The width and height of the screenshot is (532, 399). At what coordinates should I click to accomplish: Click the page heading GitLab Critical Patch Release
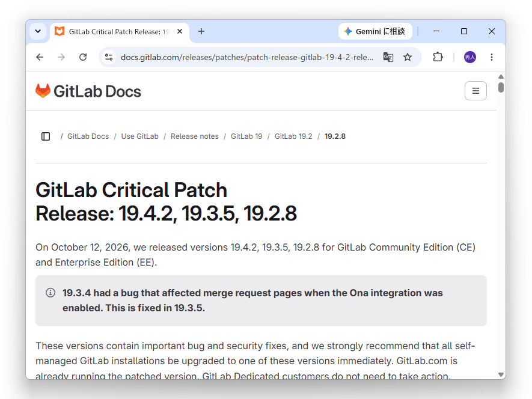pyautogui.click(x=166, y=201)
